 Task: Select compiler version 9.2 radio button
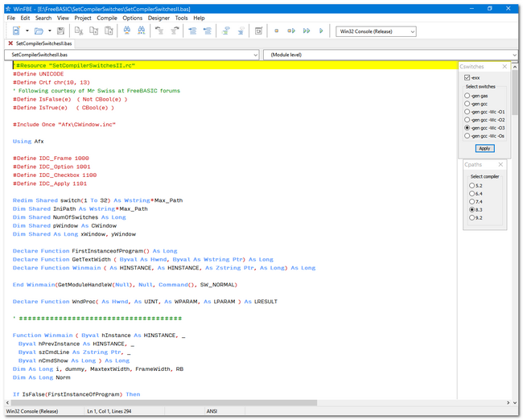(x=472, y=217)
